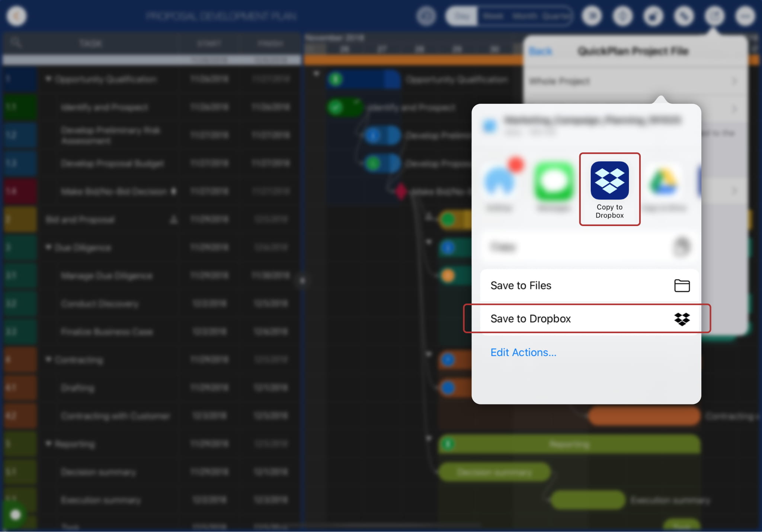Open the Whole Project row chevron
Image resolution: width=762 pixels, height=532 pixels.
coord(734,81)
